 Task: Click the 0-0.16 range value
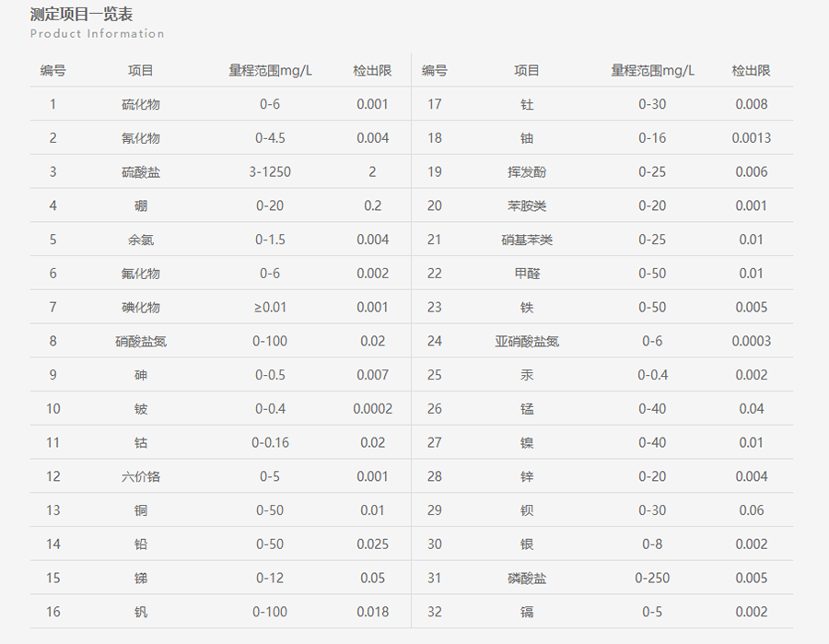(x=270, y=442)
